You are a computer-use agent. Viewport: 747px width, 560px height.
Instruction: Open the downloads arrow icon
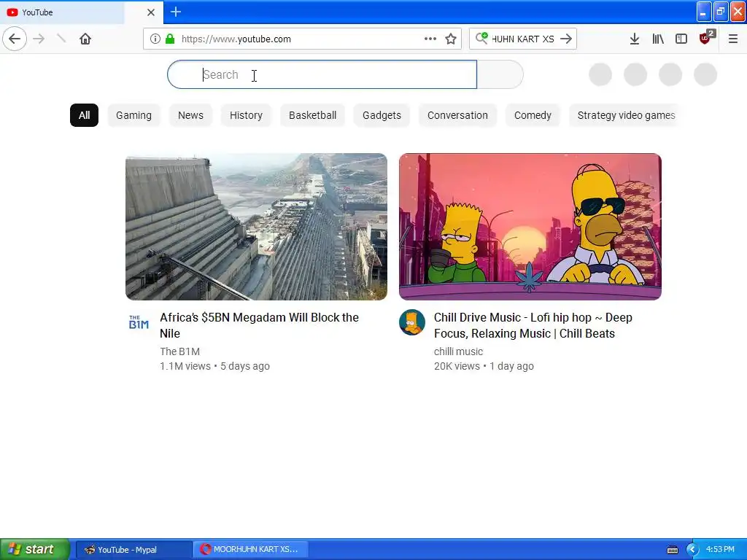click(x=634, y=39)
